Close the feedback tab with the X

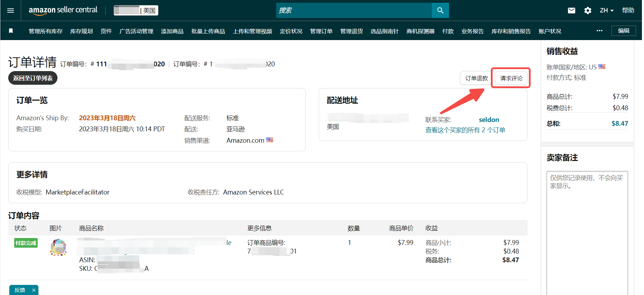tap(34, 290)
